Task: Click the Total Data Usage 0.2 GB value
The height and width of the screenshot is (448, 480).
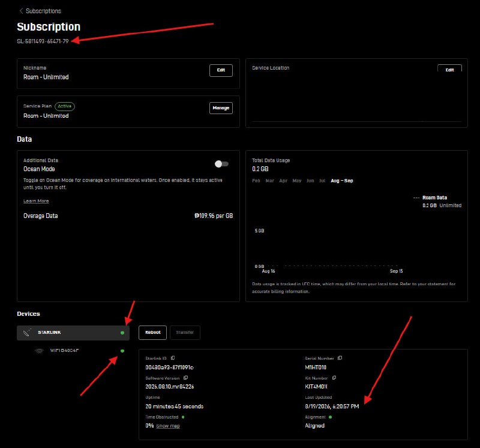Action: 260,169
